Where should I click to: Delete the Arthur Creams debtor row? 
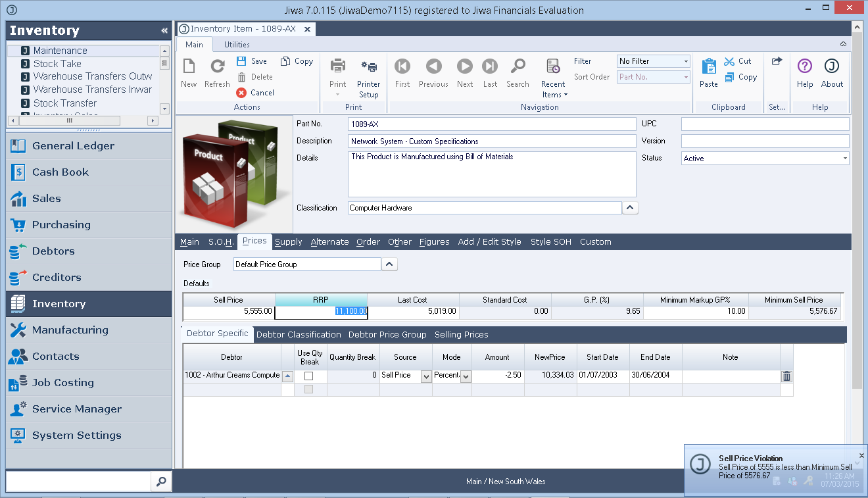coord(786,376)
